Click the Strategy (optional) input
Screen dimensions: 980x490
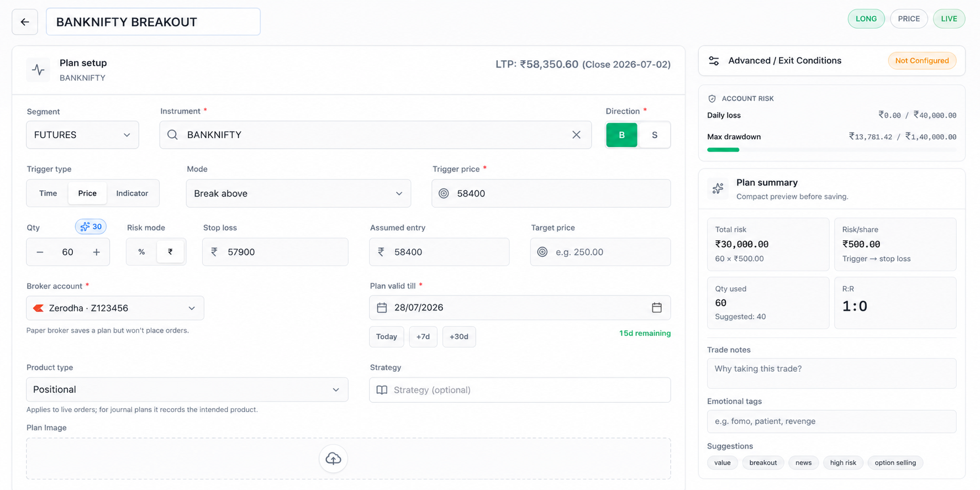(520, 390)
